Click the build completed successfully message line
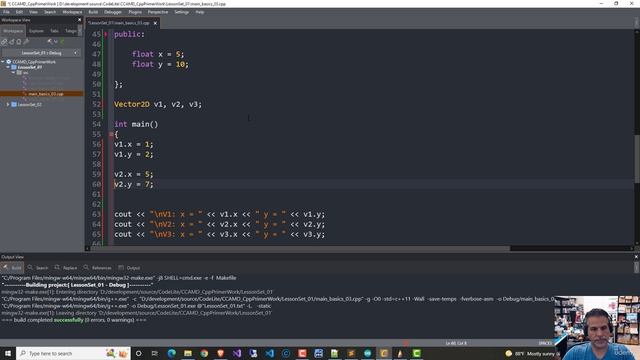 pos(74,320)
